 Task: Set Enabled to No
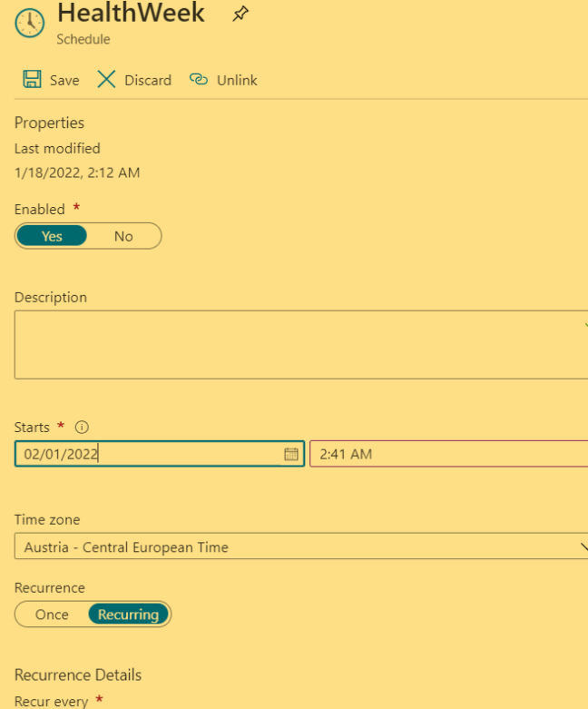tap(123, 236)
